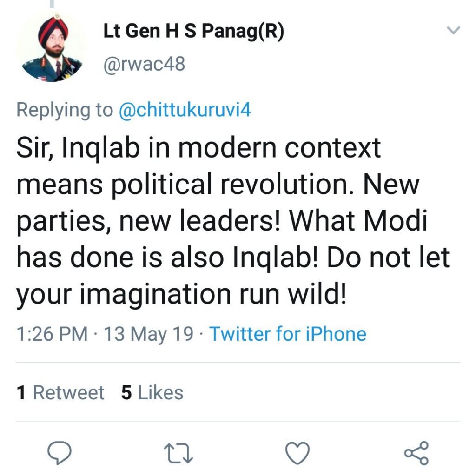476x476 pixels.
Task: Click the Twitter for iPhone source link
Action: pos(288,334)
